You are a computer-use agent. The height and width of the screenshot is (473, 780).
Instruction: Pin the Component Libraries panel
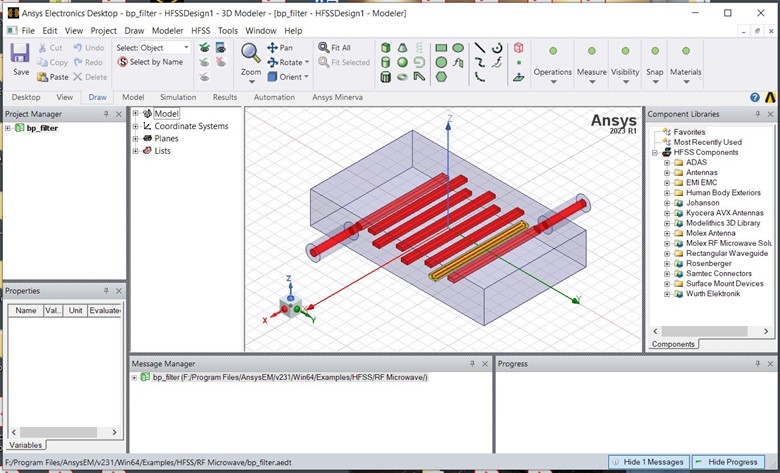click(758, 114)
